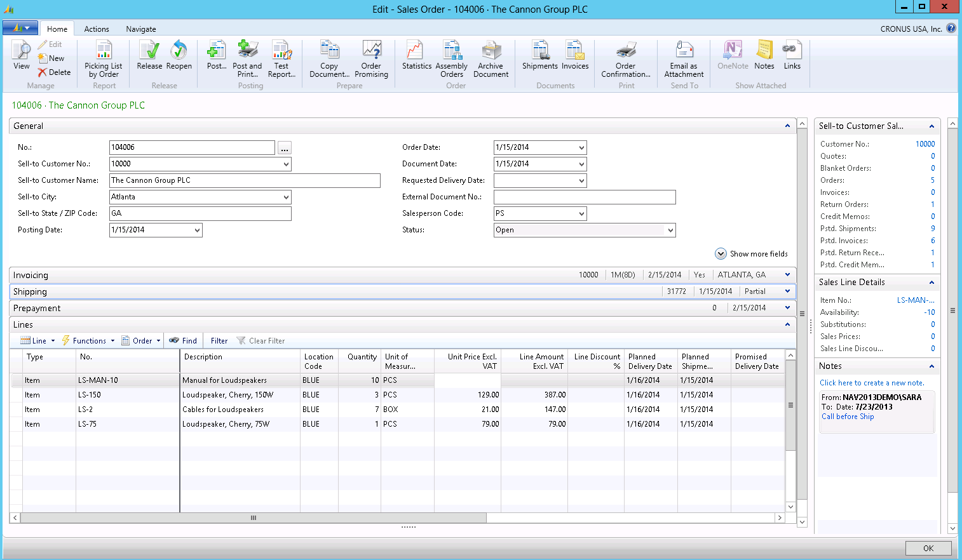Click Post and Print

pyautogui.click(x=247, y=59)
